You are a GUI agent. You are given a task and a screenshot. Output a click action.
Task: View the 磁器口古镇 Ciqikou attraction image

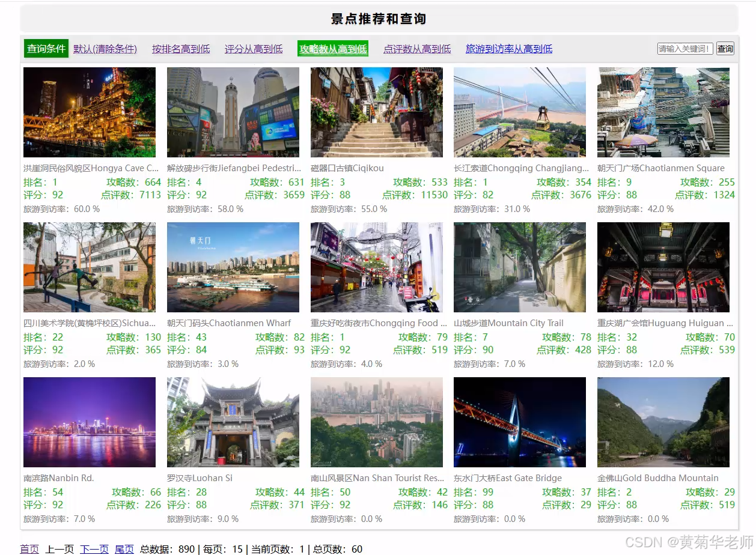[x=376, y=112]
